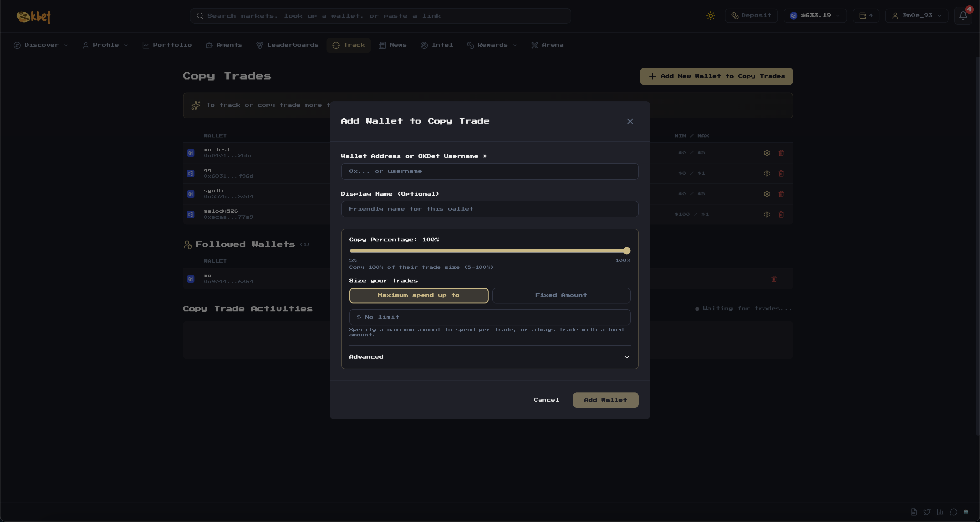Click the robot emoji icon in the footer
Viewport: 980px width, 522px height.
[967, 512]
